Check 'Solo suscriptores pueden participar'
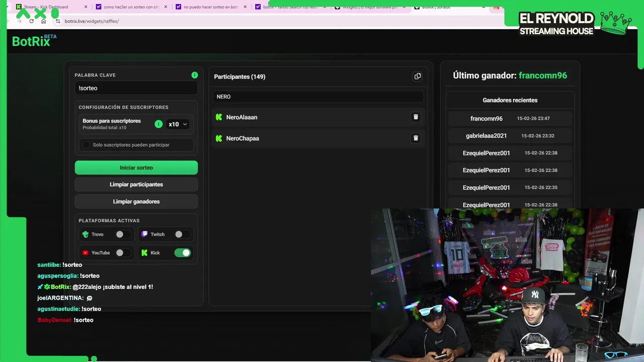The height and width of the screenshot is (362, 644). pyautogui.click(x=86, y=145)
